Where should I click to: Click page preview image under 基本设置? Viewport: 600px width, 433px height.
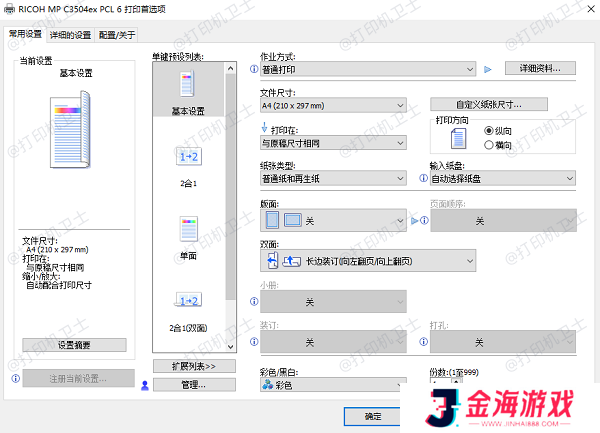click(70, 130)
